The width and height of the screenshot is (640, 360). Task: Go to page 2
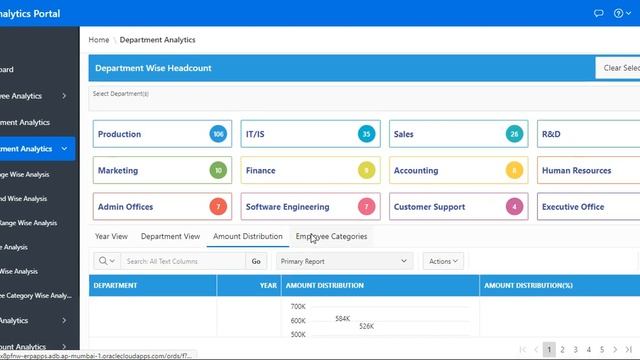[x=562, y=349]
